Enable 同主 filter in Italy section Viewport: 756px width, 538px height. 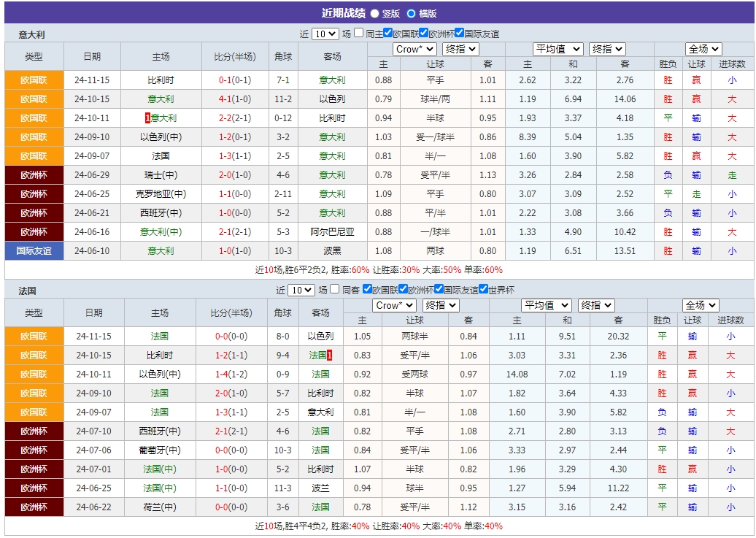pos(357,33)
